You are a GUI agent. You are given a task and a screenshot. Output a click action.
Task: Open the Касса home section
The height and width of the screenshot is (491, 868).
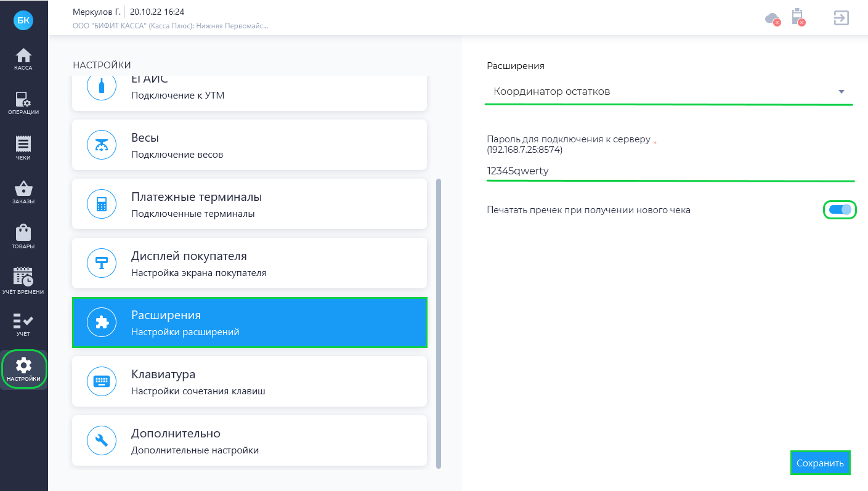tap(23, 59)
